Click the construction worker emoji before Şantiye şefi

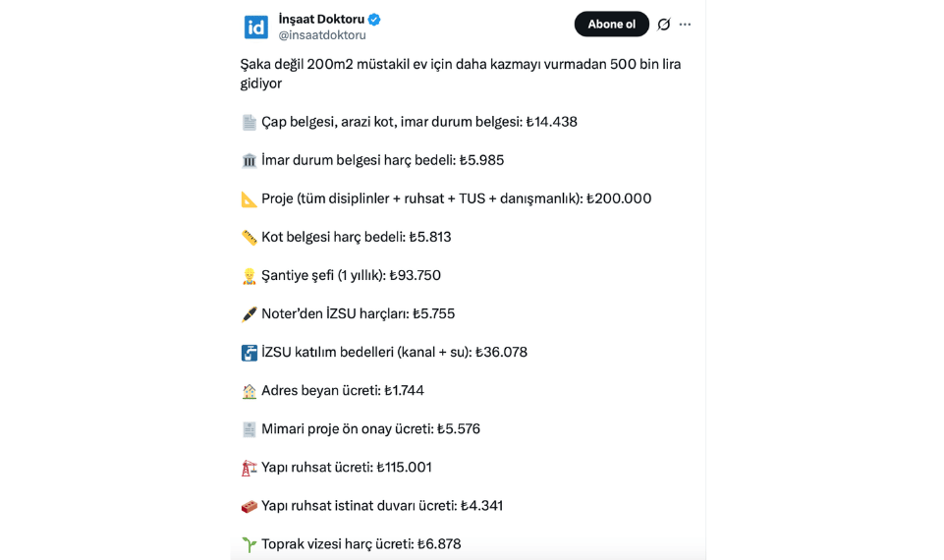click(250, 276)
